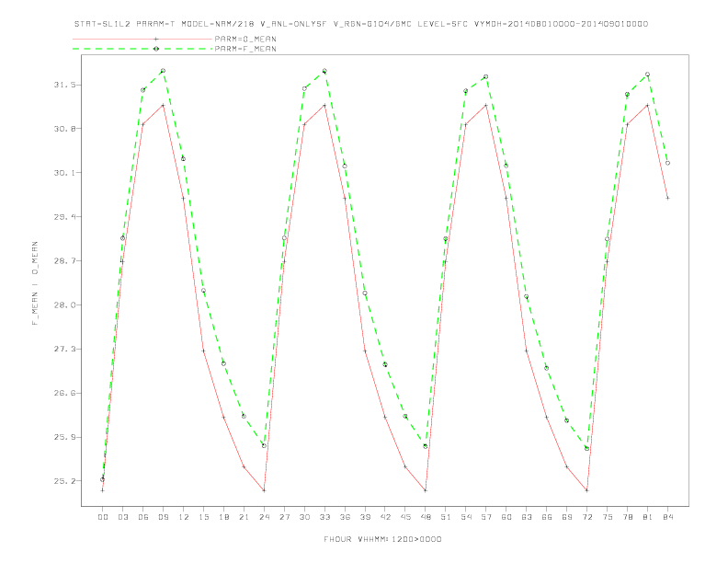Viewport: 728px width, 563px height.
Task: Click the x-axis tick label 00
Action: (x=103, y=517)
